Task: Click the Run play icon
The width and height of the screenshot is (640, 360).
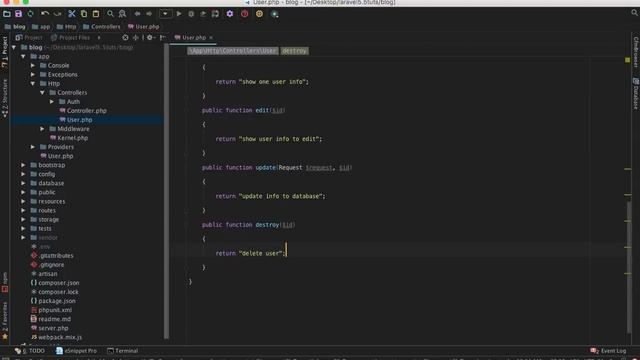Action: coord(179,14)
